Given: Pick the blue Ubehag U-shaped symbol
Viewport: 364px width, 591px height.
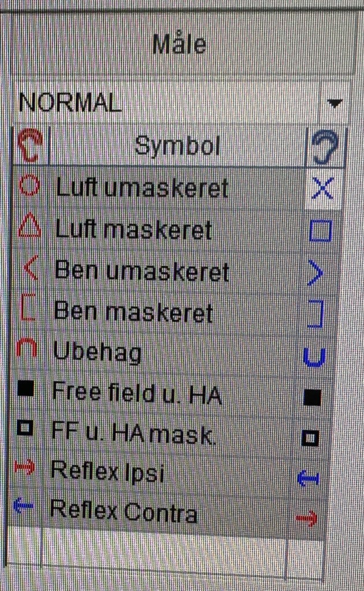Looking at the screenshot, I should tap(315, 356).
